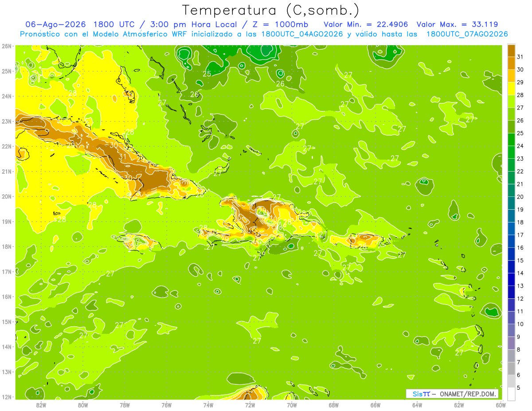532x411 pixels.
Task: Click the '78W' longitude axis label
Action: click(125, 405)
